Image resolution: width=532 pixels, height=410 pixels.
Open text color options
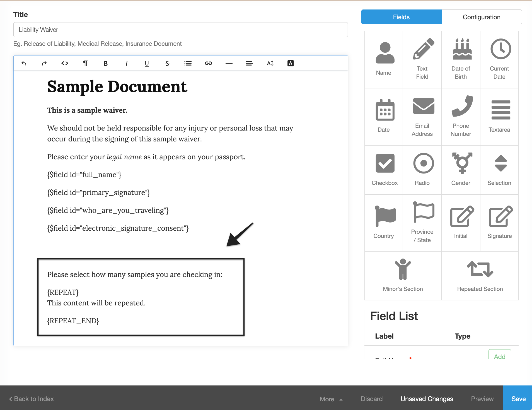[291, 63]
